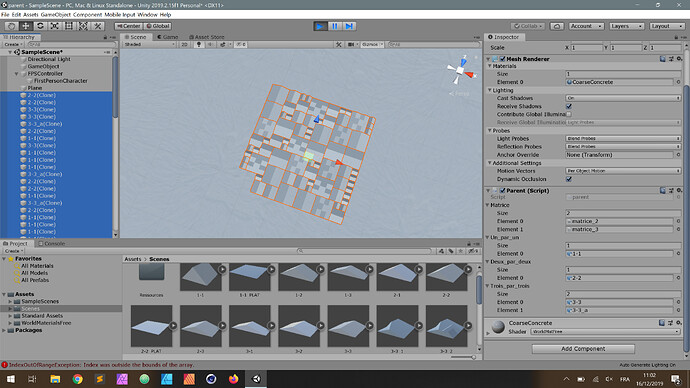Collapse the Trois_par_trois array

click(488, 286)
